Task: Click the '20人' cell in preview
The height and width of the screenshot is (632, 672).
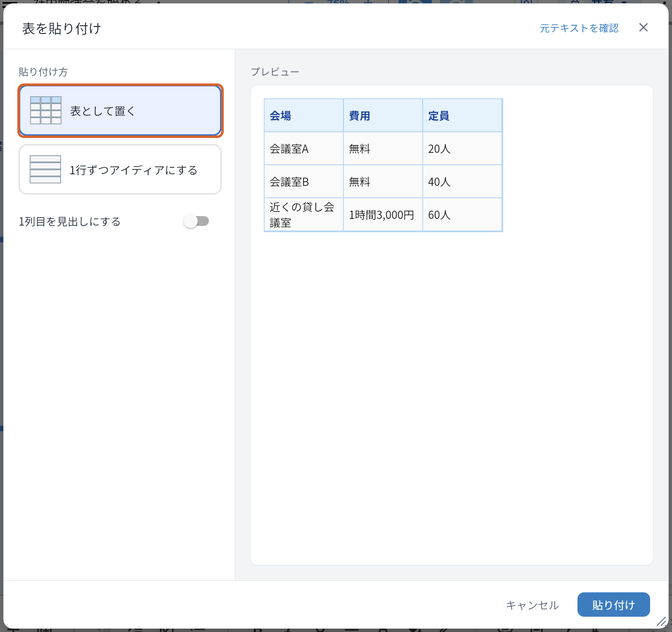Action: click(462, 149)
